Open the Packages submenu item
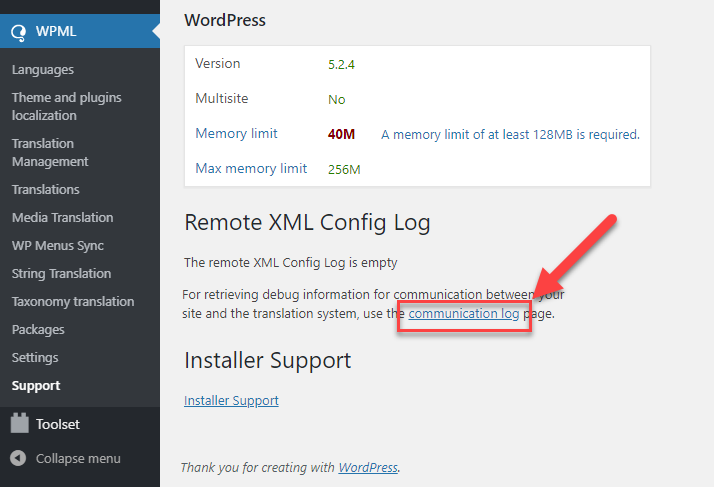Screen dimensions: 714x487 [38, 329]
